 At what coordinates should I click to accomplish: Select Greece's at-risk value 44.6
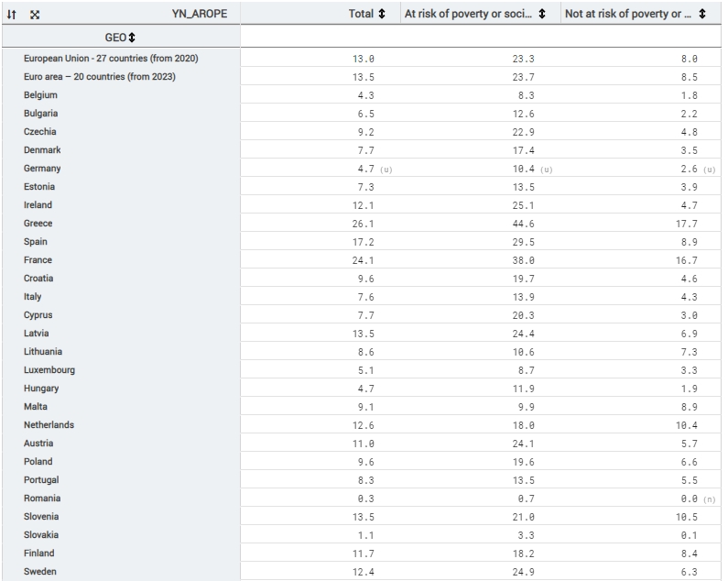523,224
